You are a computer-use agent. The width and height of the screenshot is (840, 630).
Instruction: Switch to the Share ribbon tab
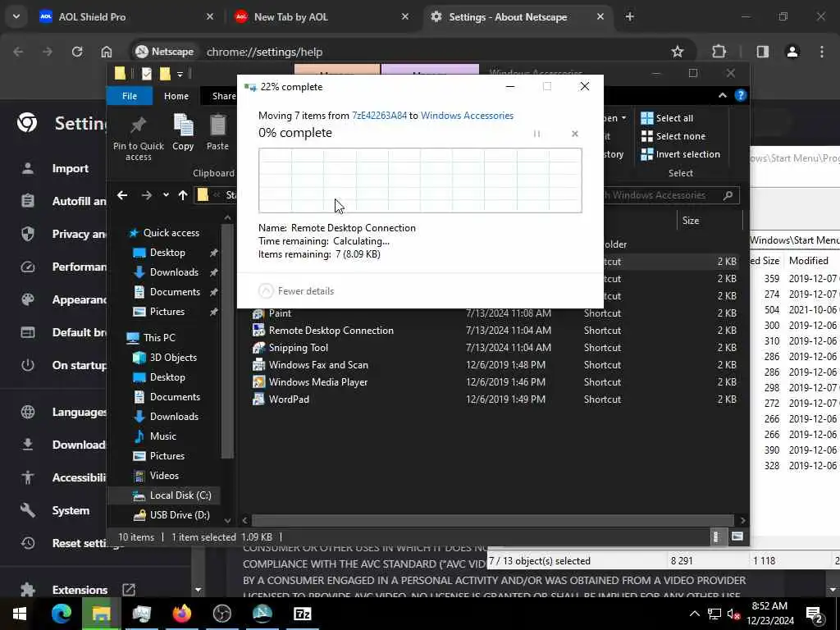tap(223, 96)
